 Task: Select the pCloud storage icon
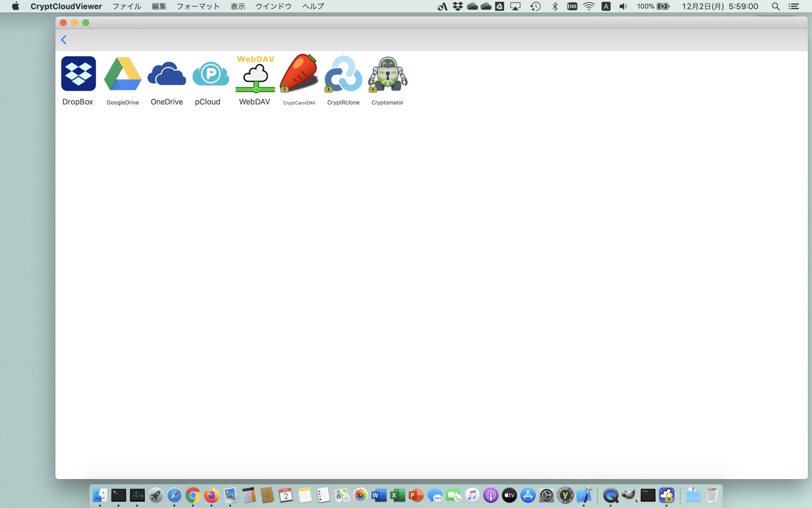tap(211, 74)
